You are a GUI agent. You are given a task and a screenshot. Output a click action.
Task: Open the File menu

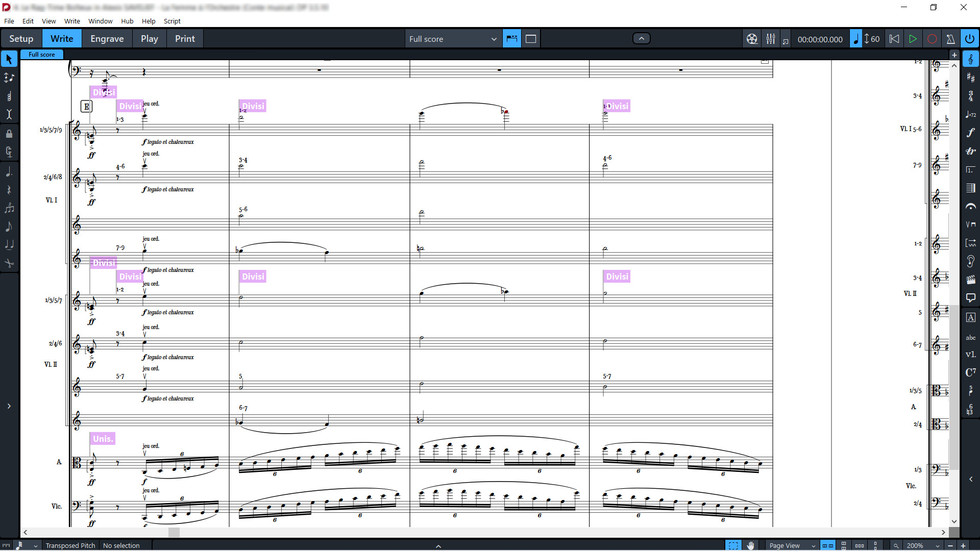point(9,21)
